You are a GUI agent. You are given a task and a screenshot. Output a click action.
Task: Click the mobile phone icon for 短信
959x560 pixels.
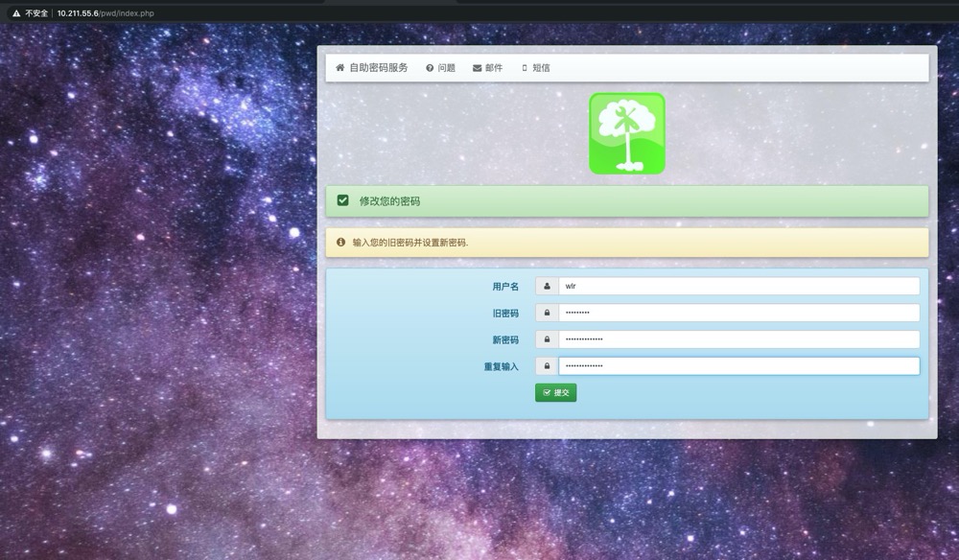(x=525, y=68)
